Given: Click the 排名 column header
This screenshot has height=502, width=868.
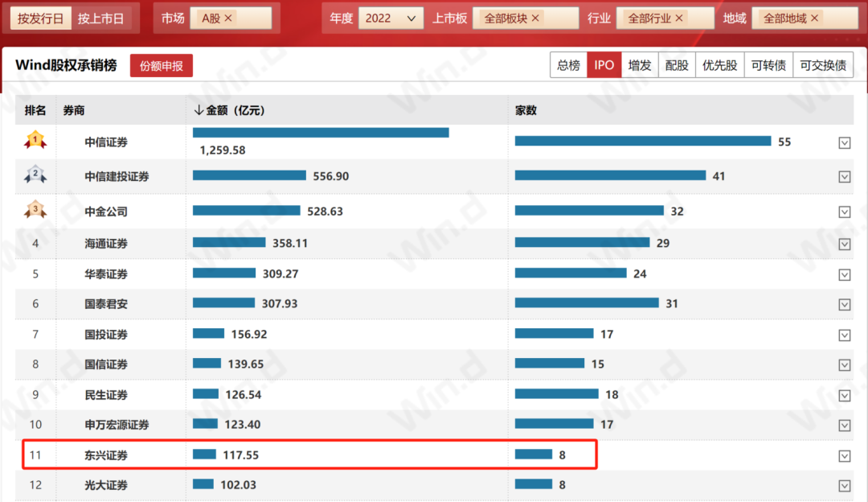Looking at the screenshot, I should point(35,110).
